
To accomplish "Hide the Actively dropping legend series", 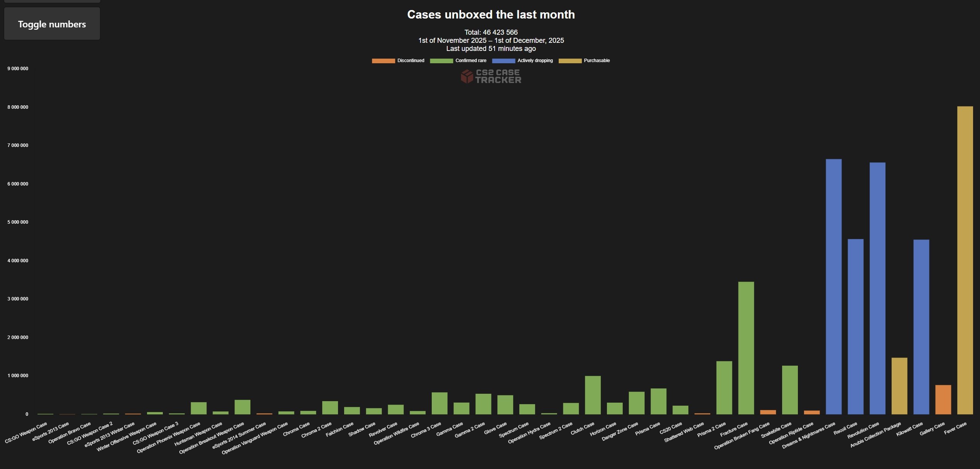I will tap(503, 61).
